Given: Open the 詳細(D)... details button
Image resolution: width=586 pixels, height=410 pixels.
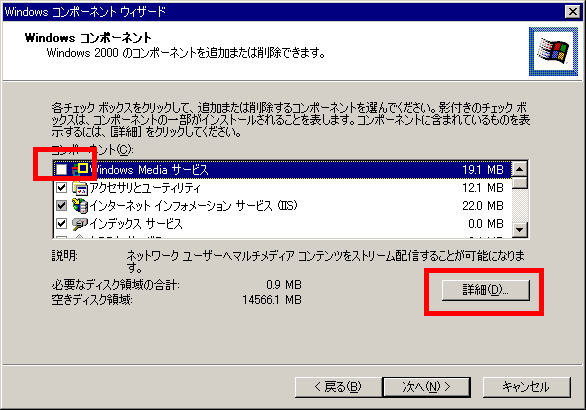Looking at the screenshot, I should (x=485, y=290).
